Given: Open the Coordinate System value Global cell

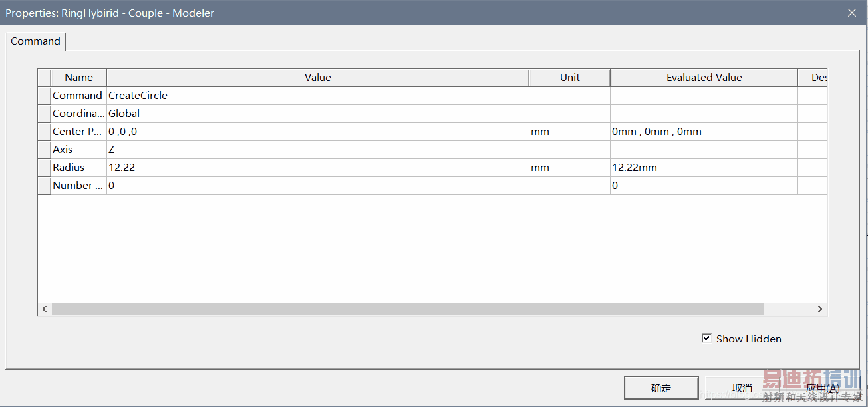Looking at the screenshot, I should point(318,114).
